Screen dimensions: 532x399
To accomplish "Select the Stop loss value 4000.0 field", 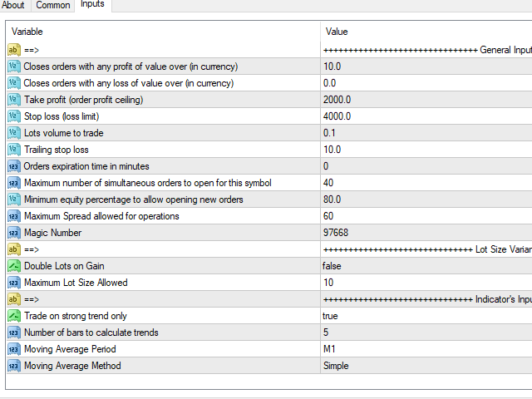I will [x=426, y=116].
